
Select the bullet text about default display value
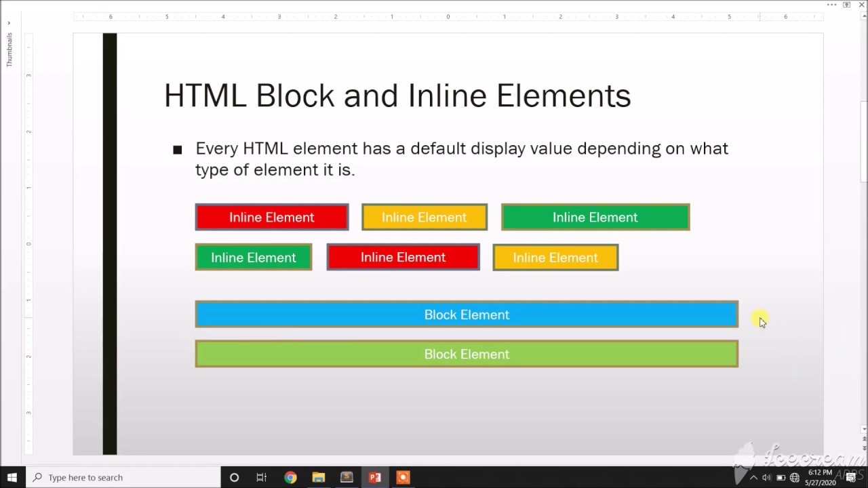(462, 159)
